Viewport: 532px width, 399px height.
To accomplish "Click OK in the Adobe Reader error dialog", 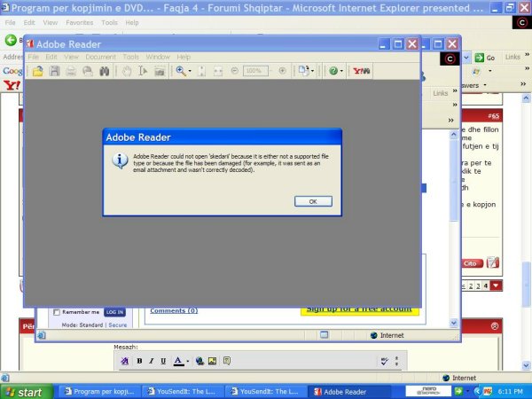I will [313, 201].
